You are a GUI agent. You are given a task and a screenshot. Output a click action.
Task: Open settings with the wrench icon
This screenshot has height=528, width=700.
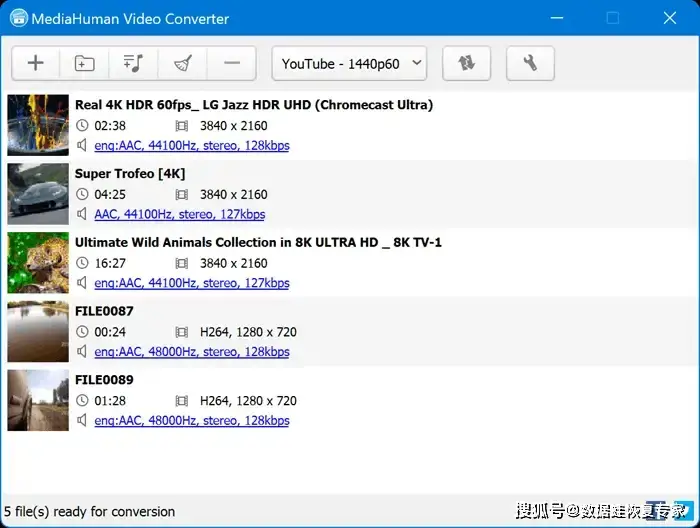tap(530, 63)
